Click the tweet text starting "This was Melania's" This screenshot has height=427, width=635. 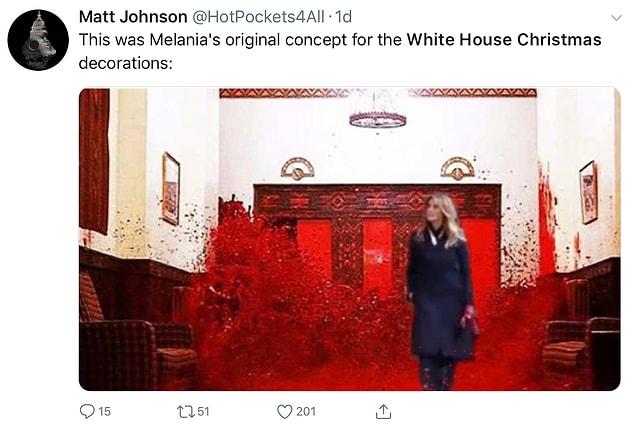(340, 51)
